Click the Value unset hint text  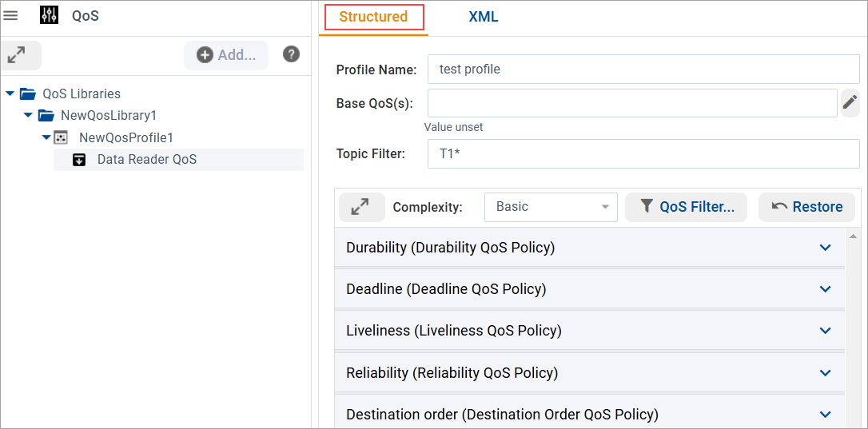click(453, 127)
